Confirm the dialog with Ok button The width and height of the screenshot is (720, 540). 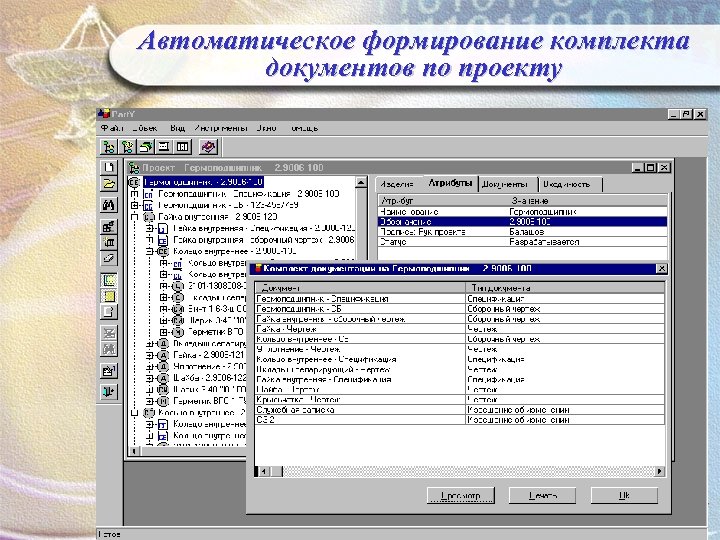click(x=624, y=495)
